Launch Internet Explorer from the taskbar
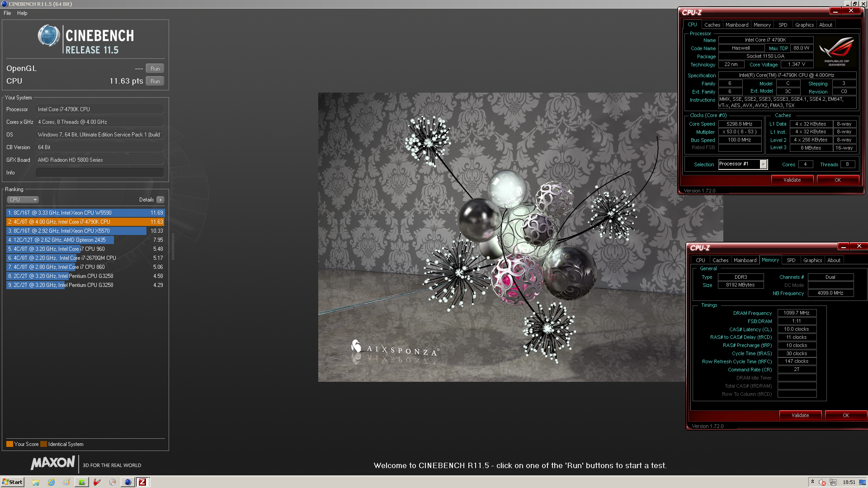Screen dimensions: 868x488 pyautogui.click(x=51, y=482)
